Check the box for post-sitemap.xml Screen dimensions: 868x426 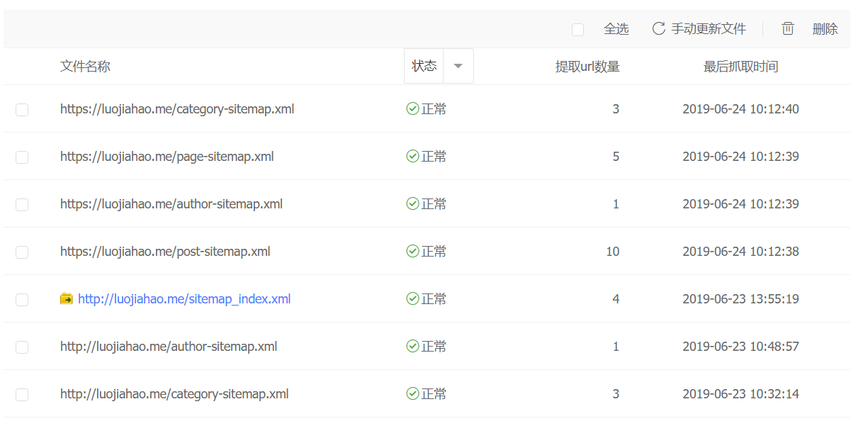pyautogui.click(x=22, y=252)
